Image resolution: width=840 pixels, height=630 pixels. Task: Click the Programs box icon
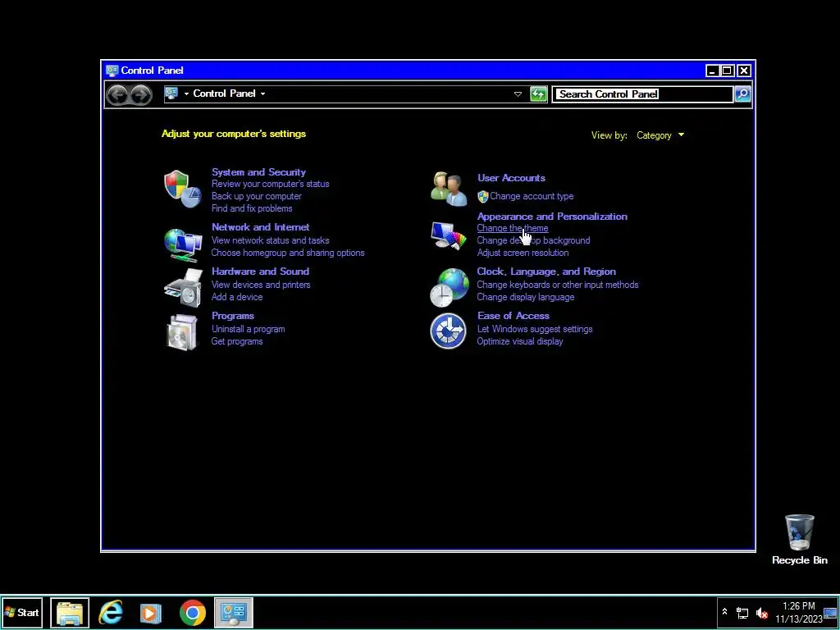(x=183, y=332)
